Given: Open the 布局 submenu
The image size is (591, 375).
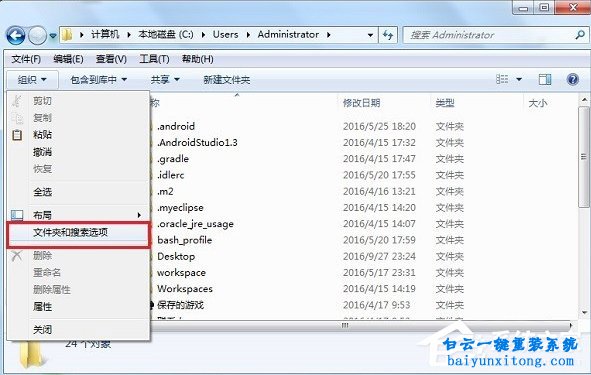Looking at the screenshot, I should click(x=78, y=215).
